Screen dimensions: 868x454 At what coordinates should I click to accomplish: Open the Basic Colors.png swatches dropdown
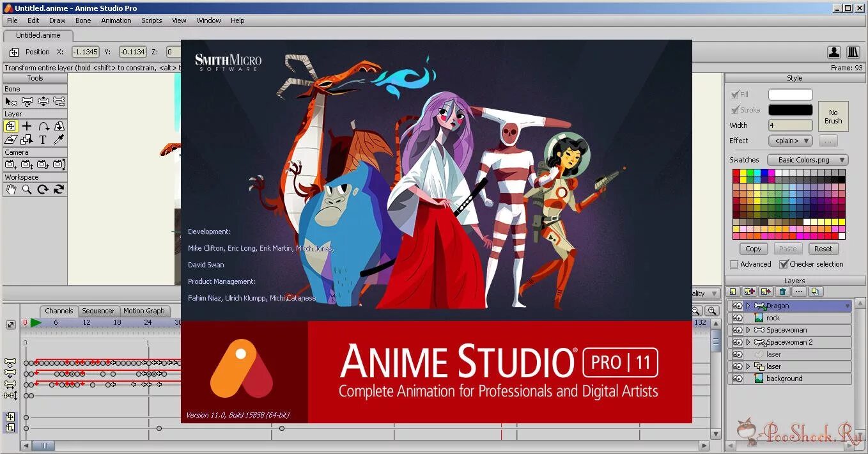pos(808,160)
